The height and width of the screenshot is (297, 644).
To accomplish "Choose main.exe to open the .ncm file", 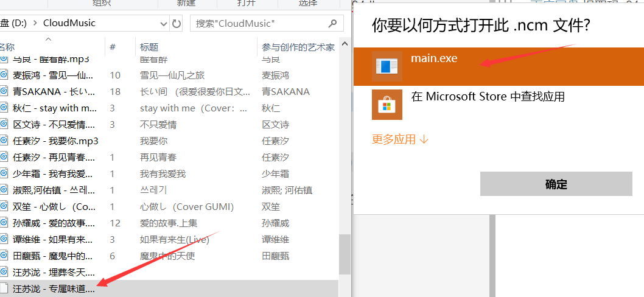I will tap(499, 66).
